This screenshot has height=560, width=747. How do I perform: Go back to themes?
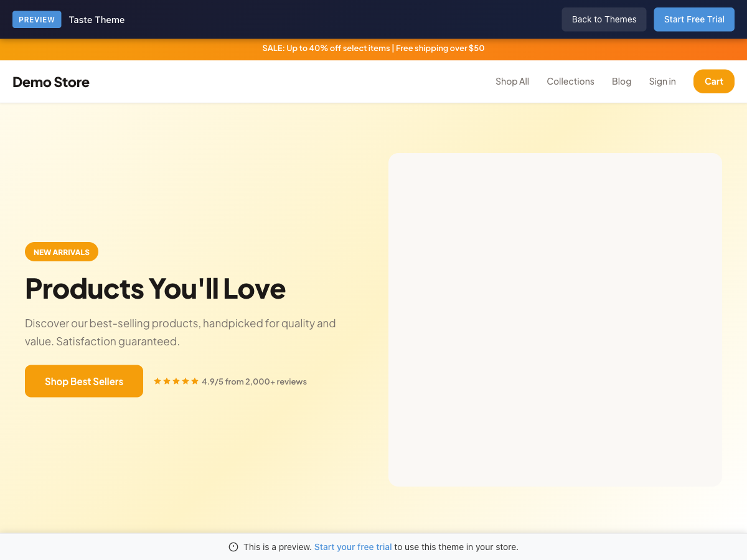(604, 19)
